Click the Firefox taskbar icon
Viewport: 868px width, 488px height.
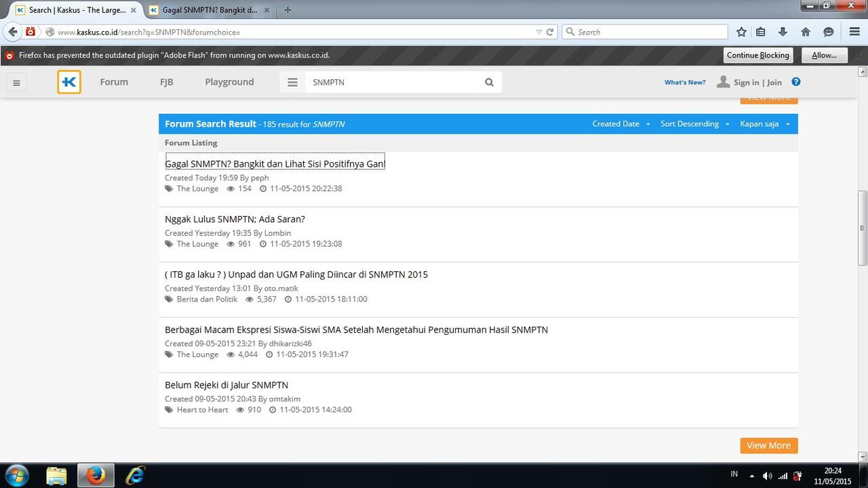pyautogui.click(x=96, y=476)
